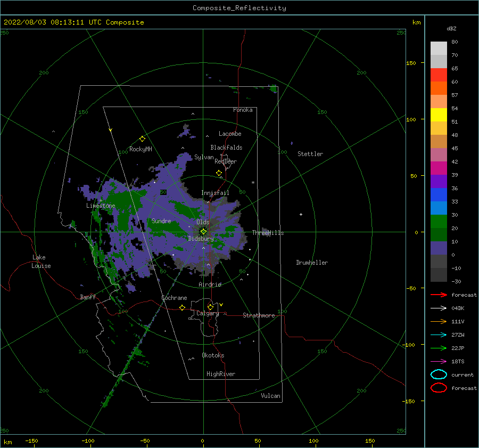The height and width of the screenshot is (448, 479).
Task: Click the Calgary city label
Action: (x=208, y=313)
